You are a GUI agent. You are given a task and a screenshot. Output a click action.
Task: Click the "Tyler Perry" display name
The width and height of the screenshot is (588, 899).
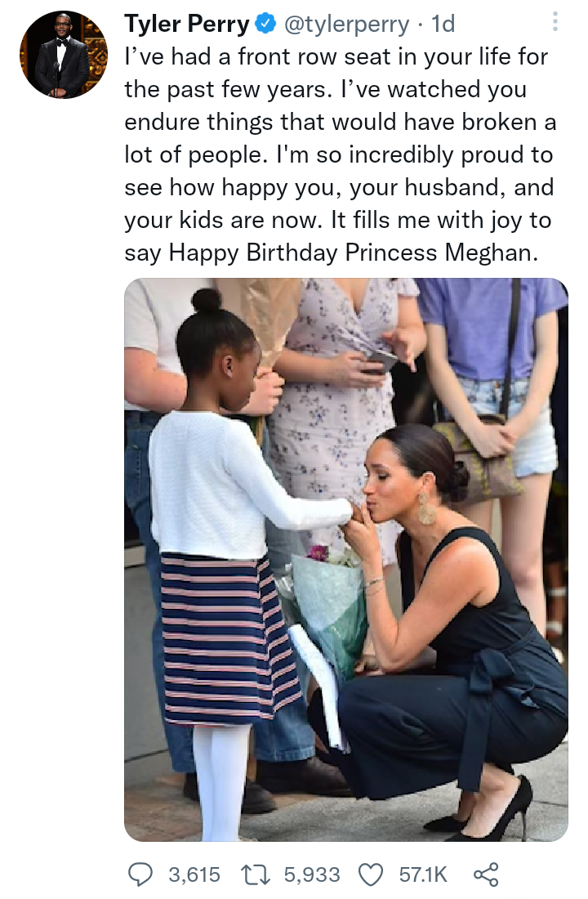(186, 25)
